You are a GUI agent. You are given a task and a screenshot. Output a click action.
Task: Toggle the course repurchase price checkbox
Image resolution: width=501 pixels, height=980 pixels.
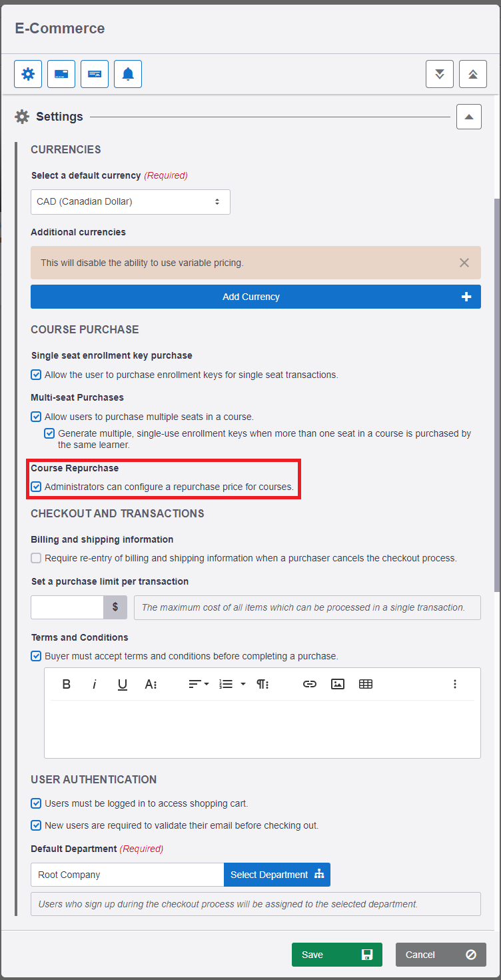coord(36,487)
